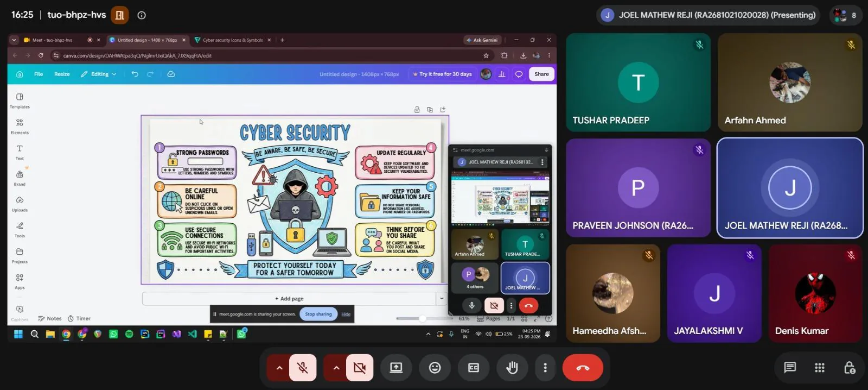Open Chrome downloads icon
868x390 pixels.
click(x=523, y=55)
